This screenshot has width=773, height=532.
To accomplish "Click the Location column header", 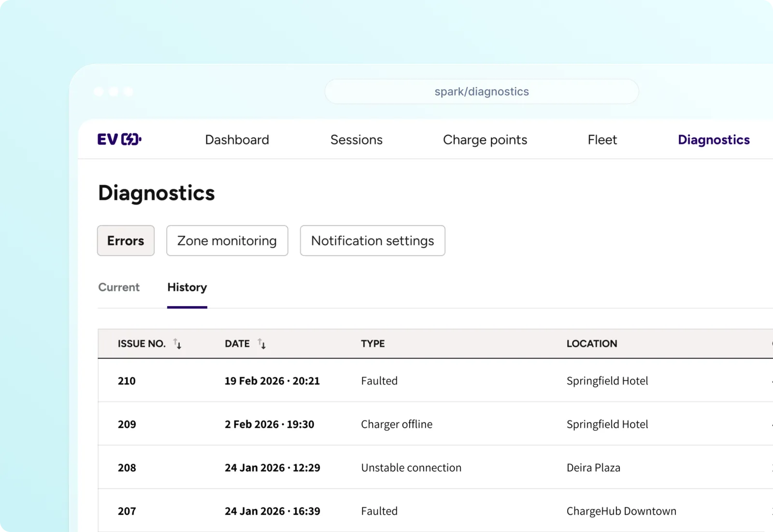I will [591, 344].
